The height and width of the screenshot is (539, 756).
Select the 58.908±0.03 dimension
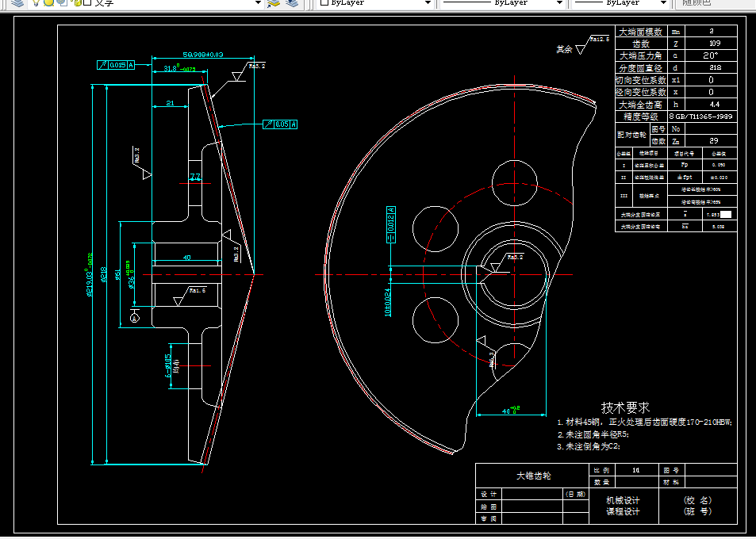tap(203, 55)
